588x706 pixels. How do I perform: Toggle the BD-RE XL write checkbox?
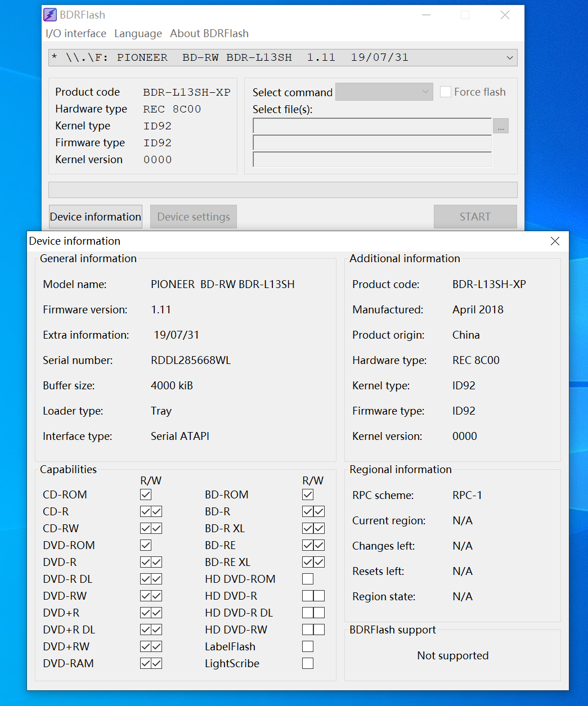319,562
